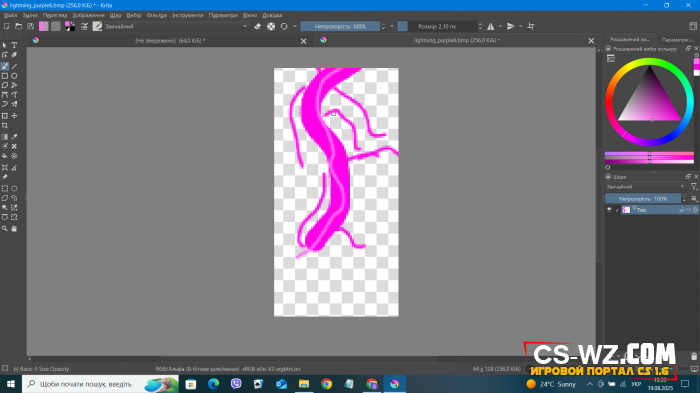Screen dimensions: 700x393
Task: Toggle eraser mode
Action: coord(258,26)
